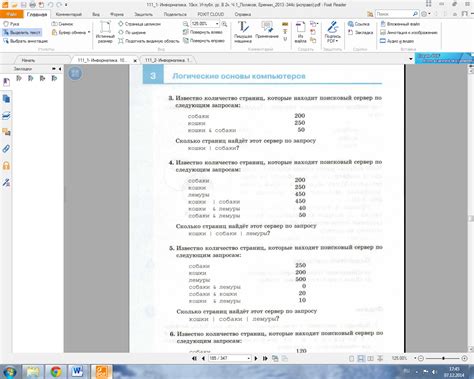Open the Layers panel in left sidebar

[x=6, y=115]
